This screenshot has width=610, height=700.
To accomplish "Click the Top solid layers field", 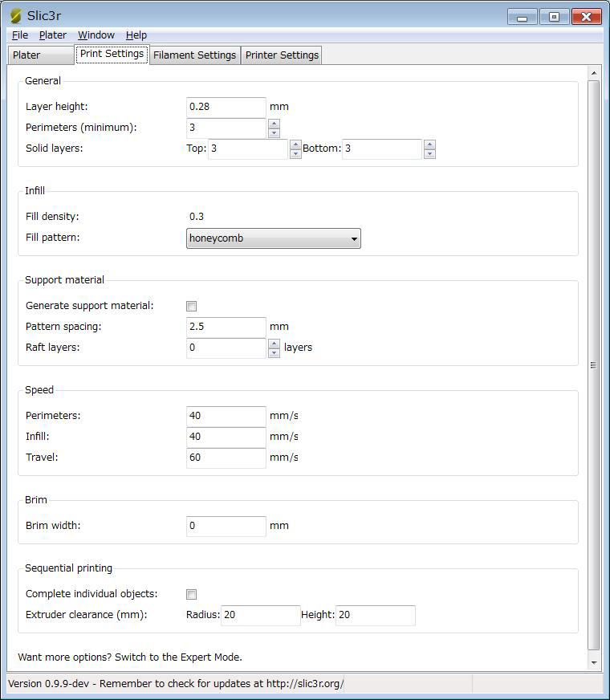I will [248, 149].
